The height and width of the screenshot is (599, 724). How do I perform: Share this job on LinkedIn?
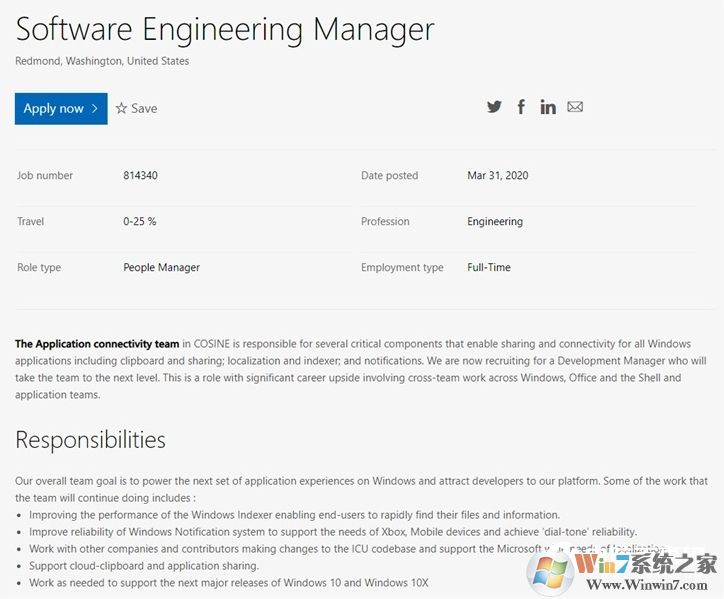coord(548,107)
